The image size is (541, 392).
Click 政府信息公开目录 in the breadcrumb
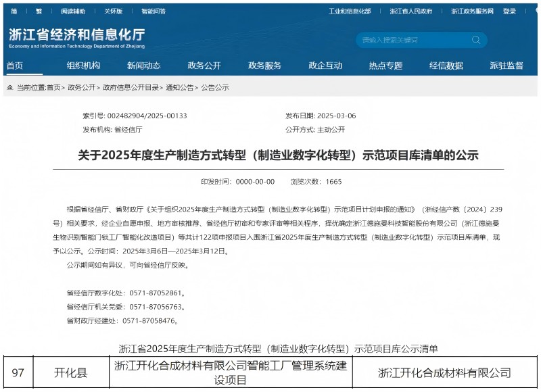click(131, 88)
